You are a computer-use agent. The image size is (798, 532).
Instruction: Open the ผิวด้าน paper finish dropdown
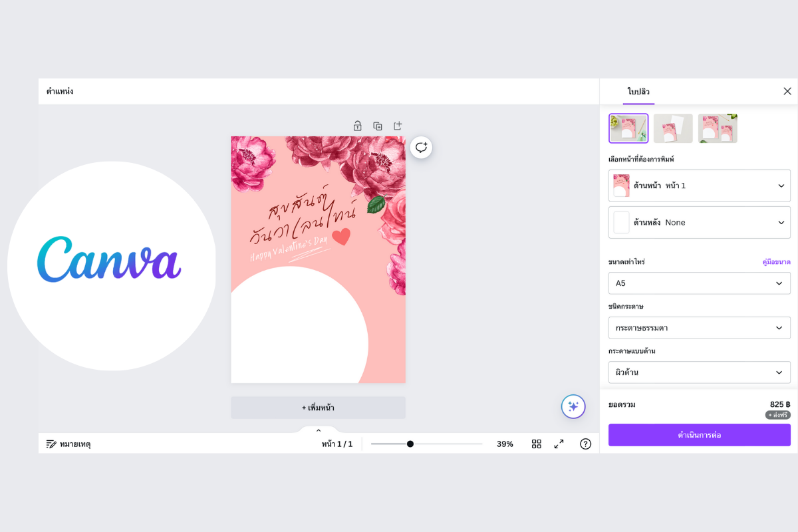click(700, 372)
